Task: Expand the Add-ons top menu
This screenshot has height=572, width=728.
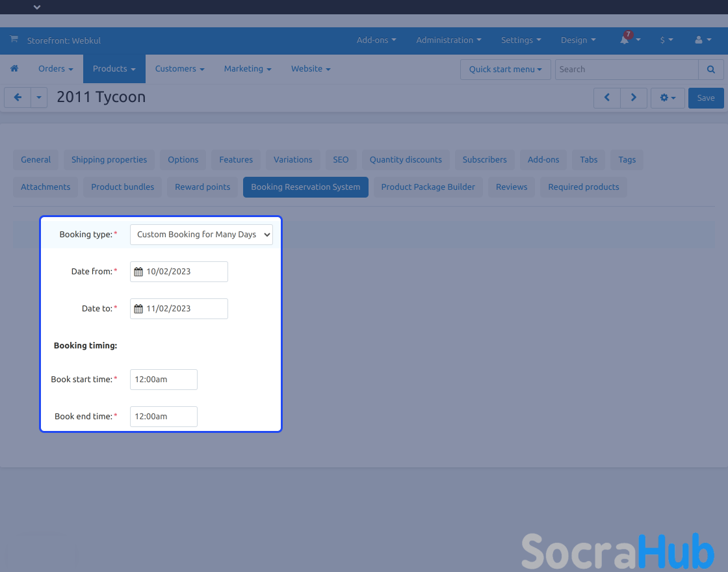Action: pos(376,40)
